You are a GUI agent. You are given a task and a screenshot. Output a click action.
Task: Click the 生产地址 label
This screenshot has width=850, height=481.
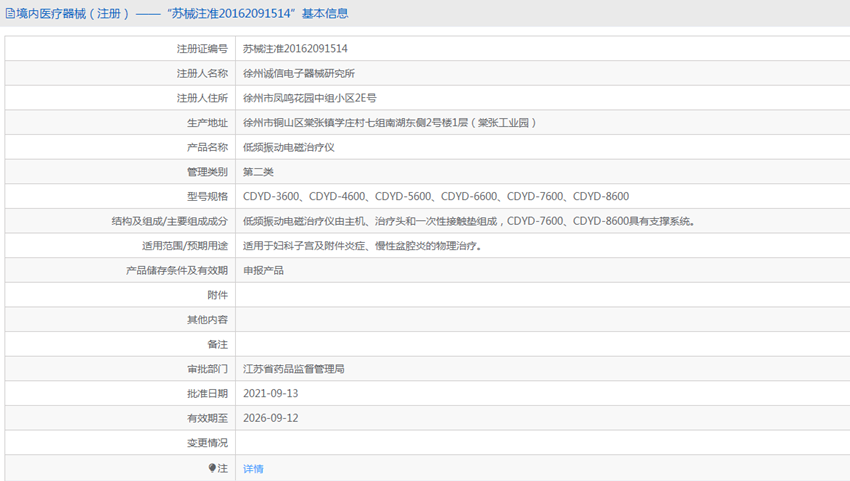click(208, 123)
